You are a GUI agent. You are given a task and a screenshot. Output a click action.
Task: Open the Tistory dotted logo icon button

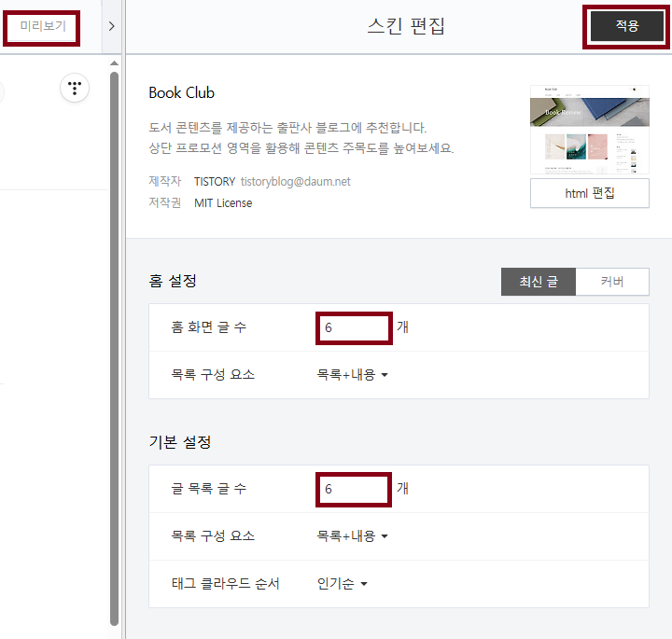point(75,88)
